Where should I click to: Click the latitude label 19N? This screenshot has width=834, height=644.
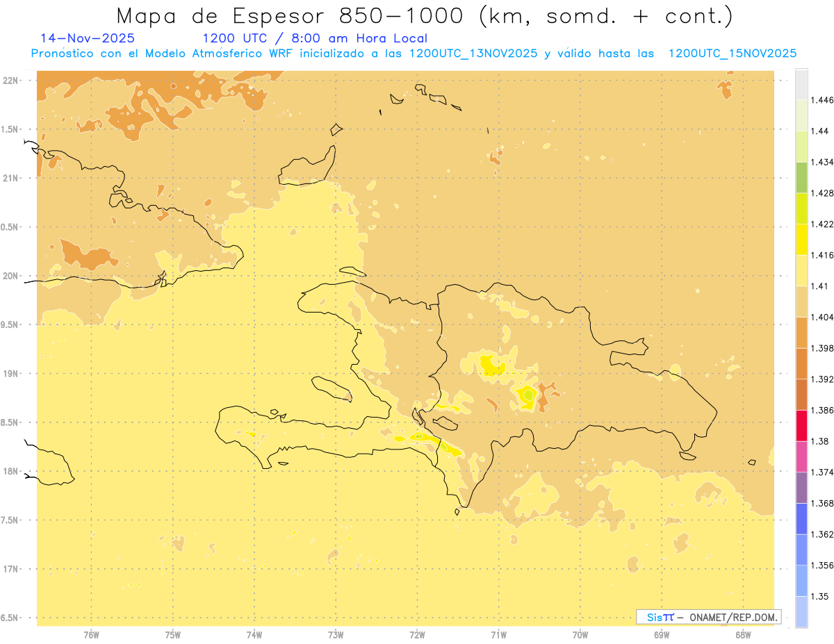10,374
